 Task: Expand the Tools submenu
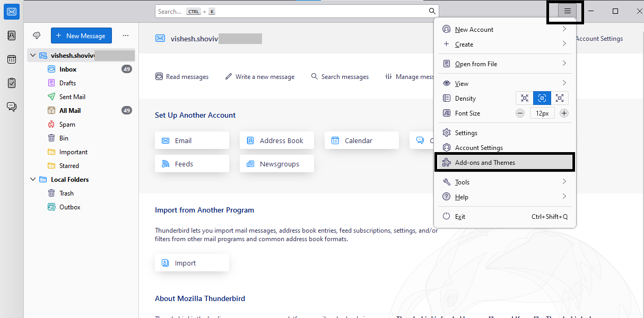[505, 182]
